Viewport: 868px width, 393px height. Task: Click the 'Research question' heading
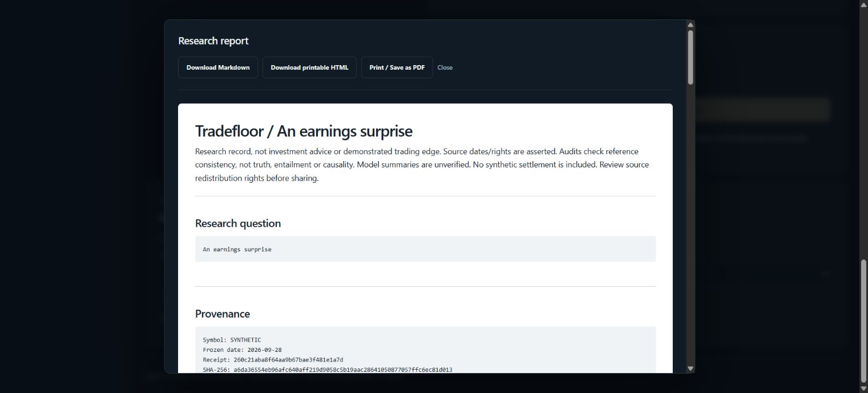pyautogui.click(x=238, y=223)
